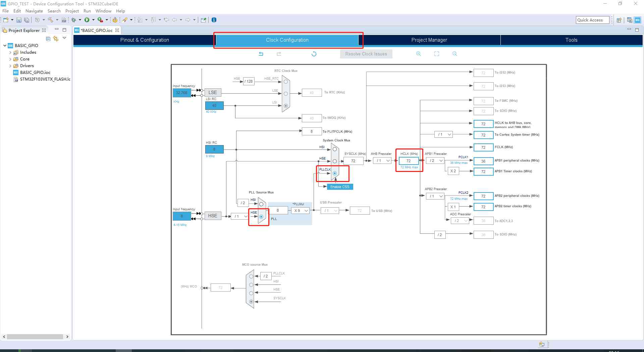Open the HSE /1 prescaler dropdown
644x352 pixels.
point(240,216)
